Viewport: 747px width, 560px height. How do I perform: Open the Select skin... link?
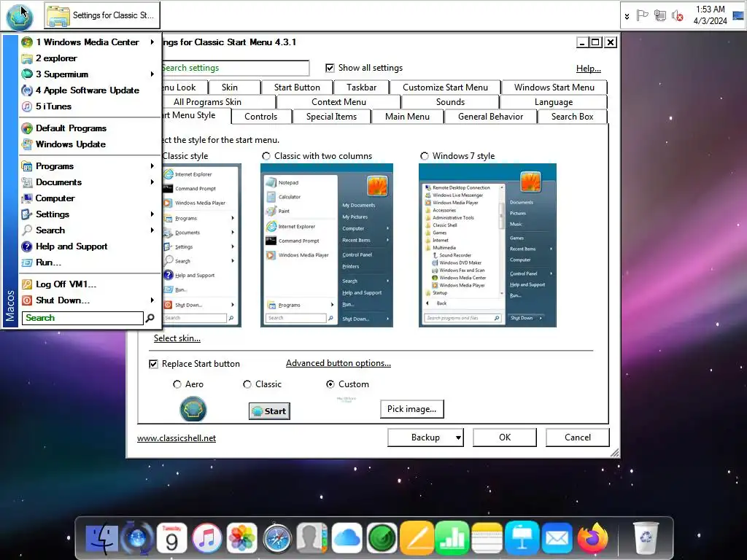click(x=177, y=338)
